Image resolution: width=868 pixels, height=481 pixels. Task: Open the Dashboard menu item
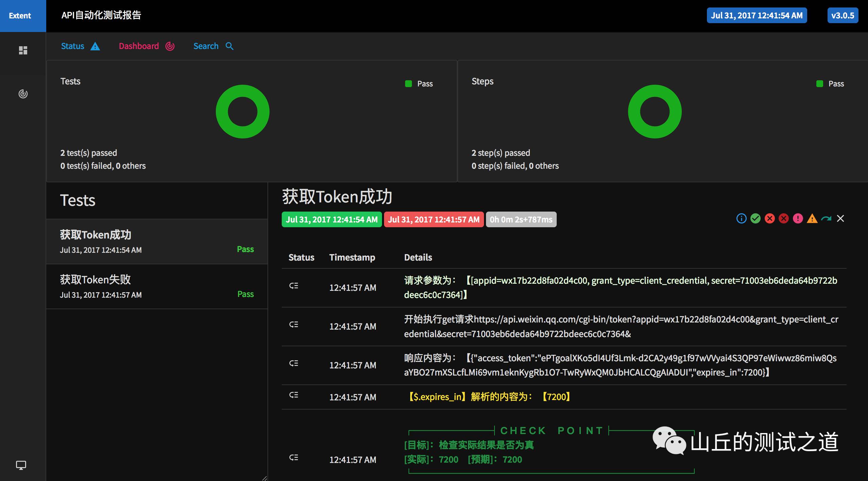click(x=146, y=46)
